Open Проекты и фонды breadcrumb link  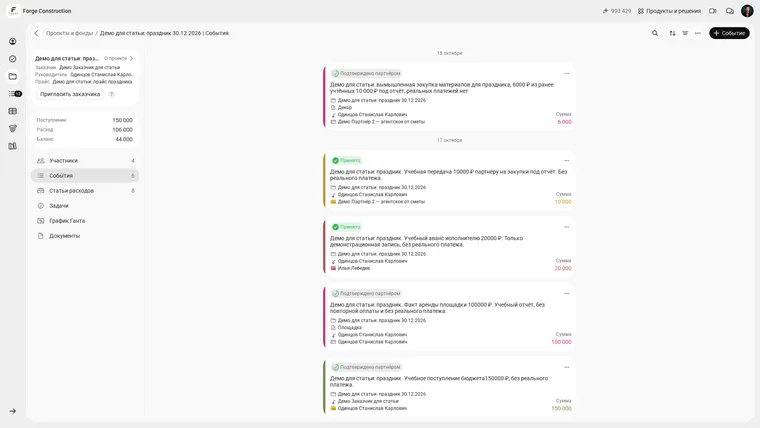pos(69,33)
